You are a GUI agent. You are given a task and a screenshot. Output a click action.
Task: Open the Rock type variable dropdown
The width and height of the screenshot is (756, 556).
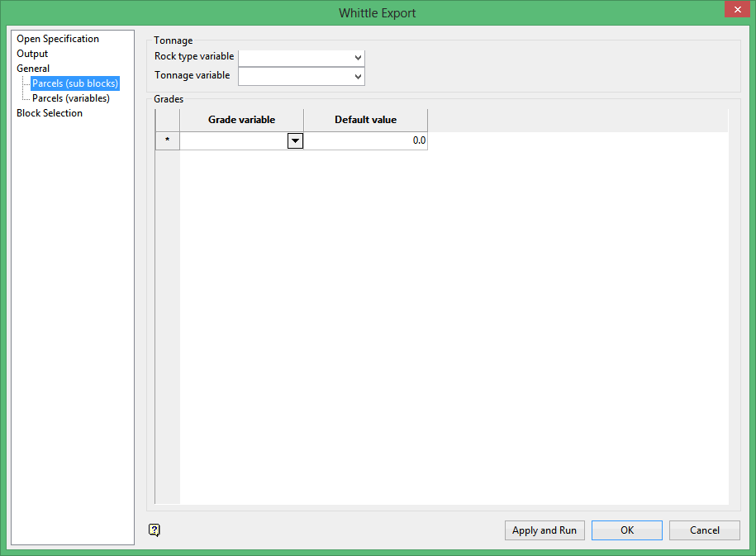358,58
